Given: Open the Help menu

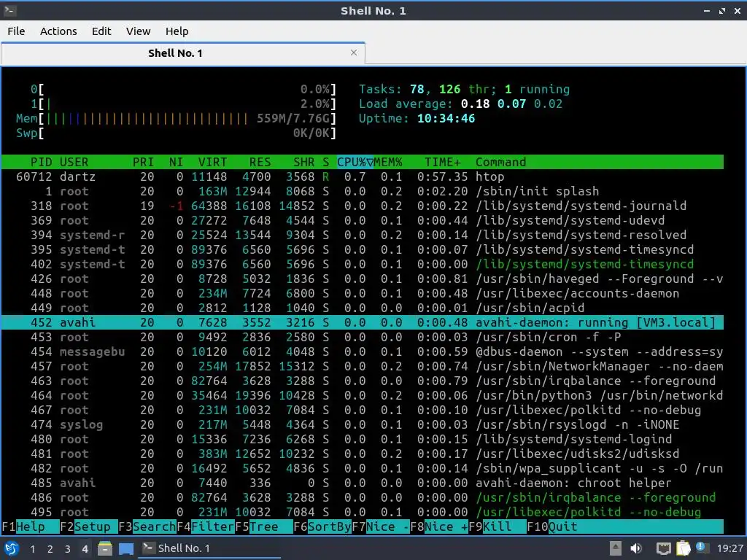Looking at the screenshot, I should 177,31.
